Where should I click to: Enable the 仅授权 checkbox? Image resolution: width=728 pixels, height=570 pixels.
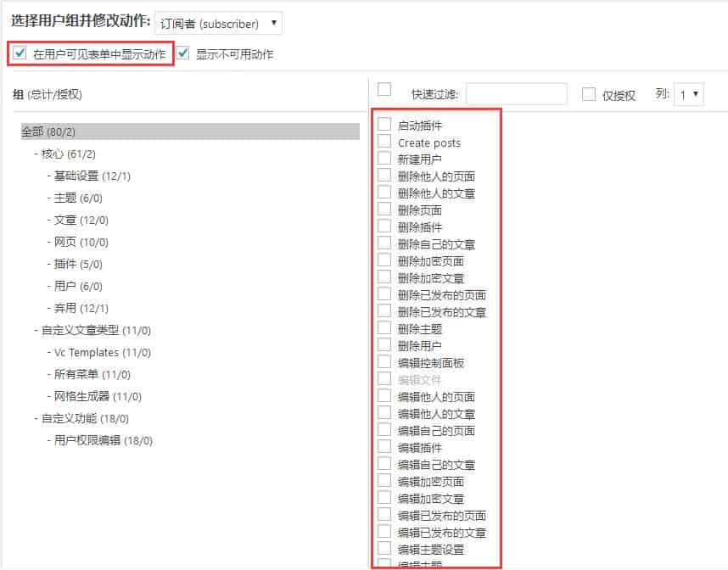589,94
